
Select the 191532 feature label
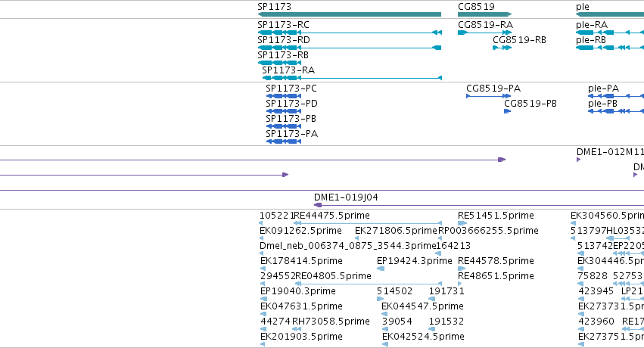(x=446, y=322)
